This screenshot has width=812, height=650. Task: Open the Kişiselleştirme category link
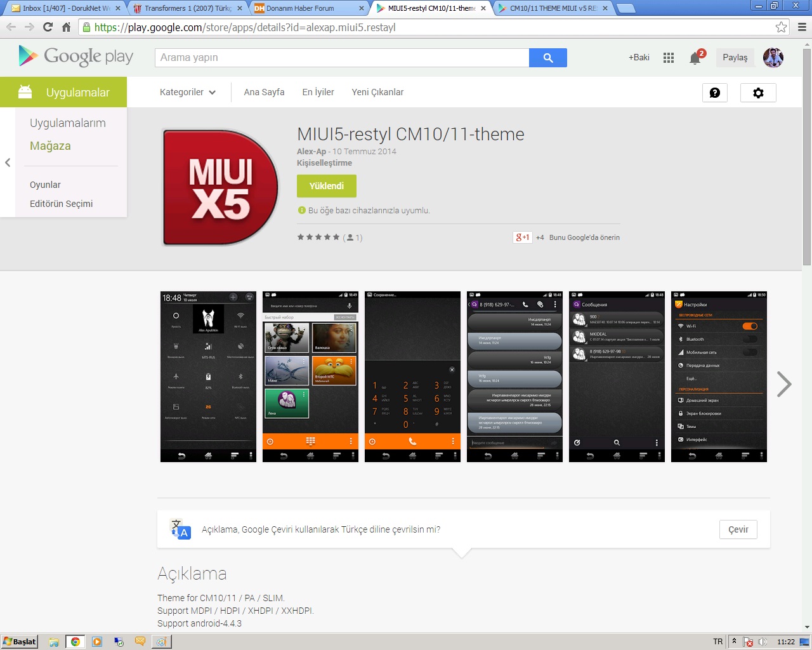pos(324,163)
